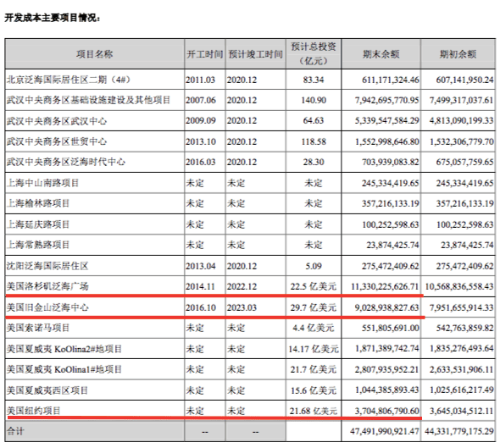Viewport: 500px width, 448px height.
Task: Click start date 2016.10
Action: click(201, 307)
